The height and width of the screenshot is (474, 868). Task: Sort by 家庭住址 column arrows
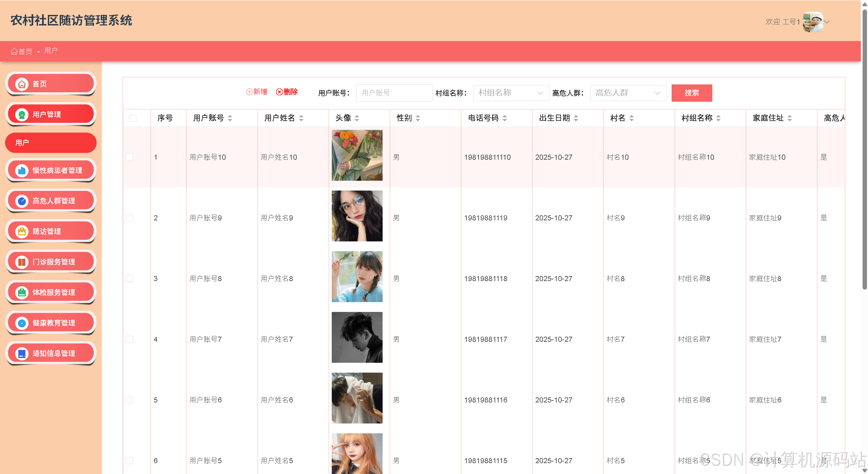tap(790, 118)
